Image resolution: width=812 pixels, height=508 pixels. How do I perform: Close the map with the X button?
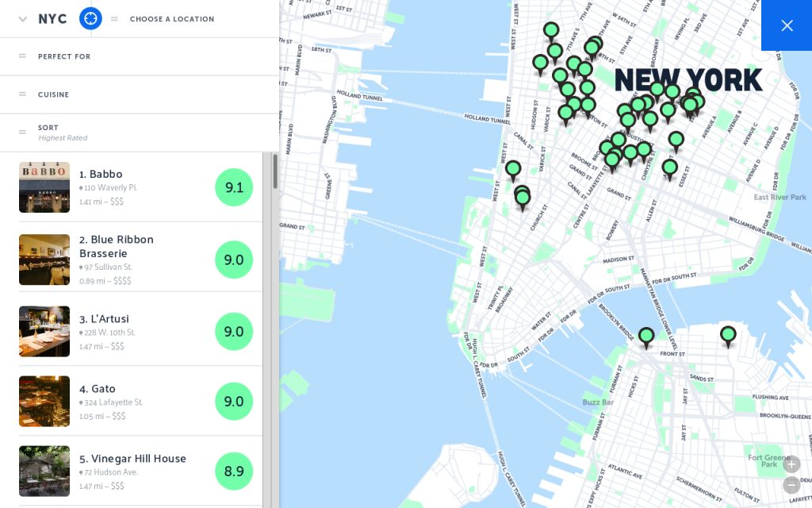(x=786, y=25)
